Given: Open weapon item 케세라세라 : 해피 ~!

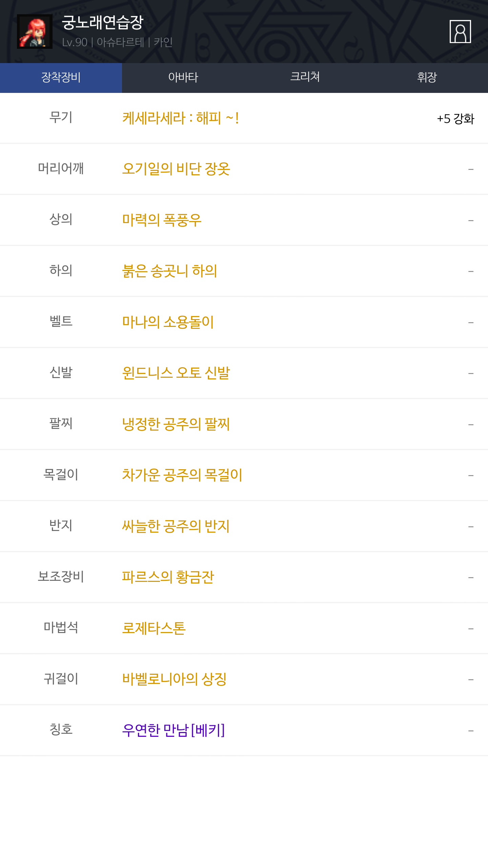Looking at the screenshot, I should click(x=180, y=118).
